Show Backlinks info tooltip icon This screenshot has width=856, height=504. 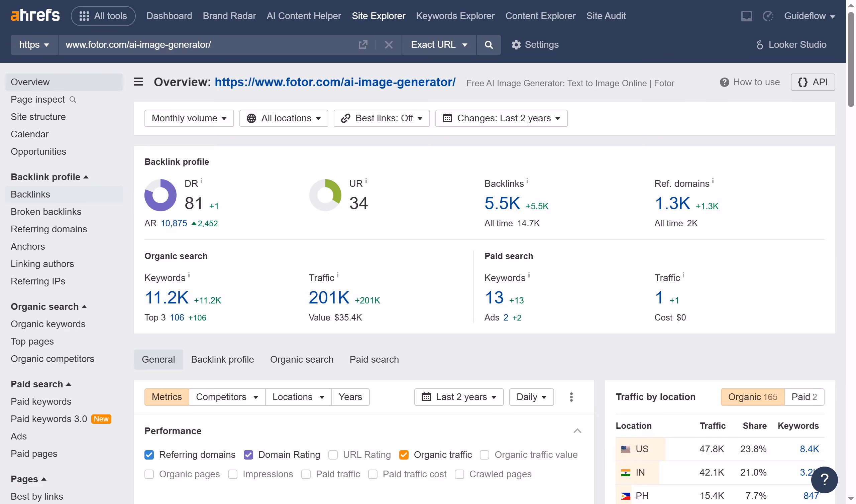527,181
